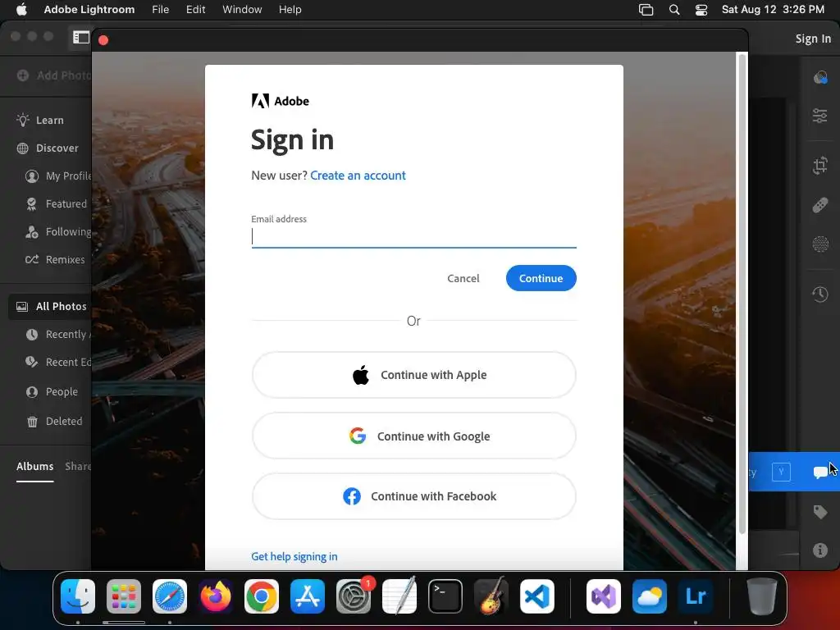Click the Email address field

click(413, 237)
